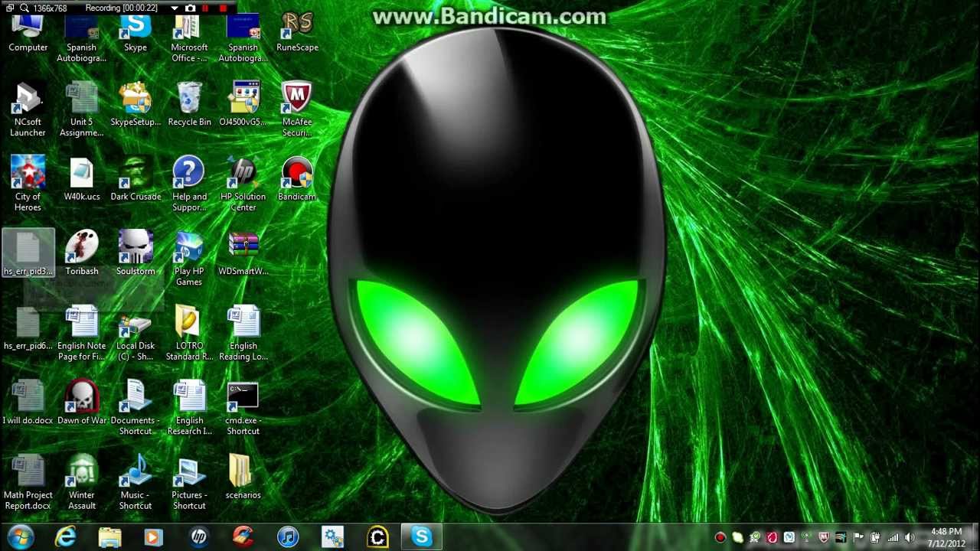Switch to Skype on the taskbar
The width and height of the screenshot is (980, 551).
coord(421,537)
